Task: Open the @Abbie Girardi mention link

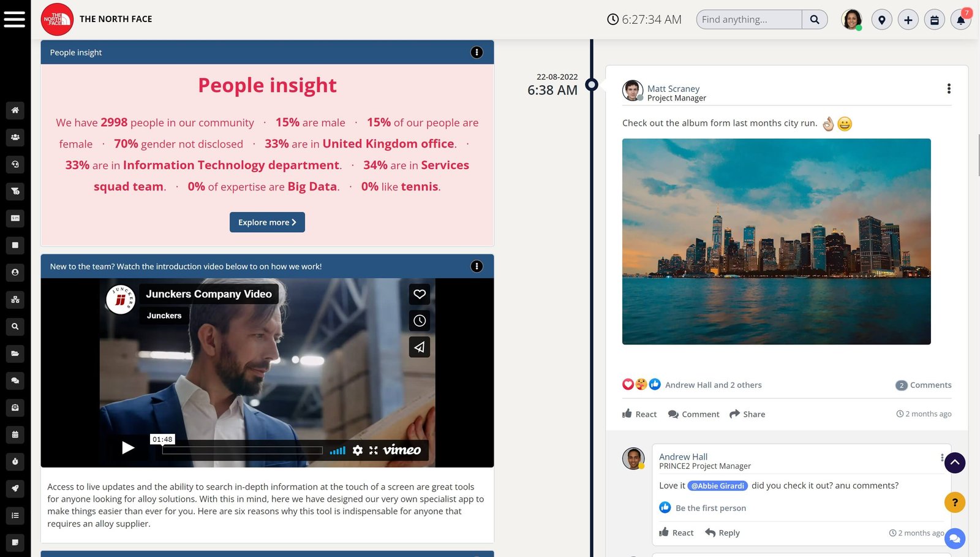Action: tap(717, 486)
